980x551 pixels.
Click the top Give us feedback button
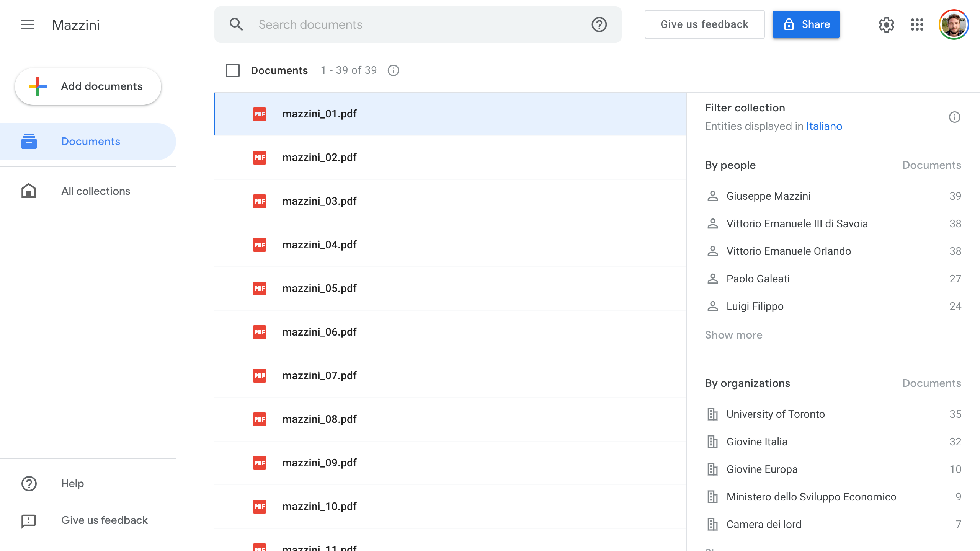pyautogui.click(x=704, y=24)
